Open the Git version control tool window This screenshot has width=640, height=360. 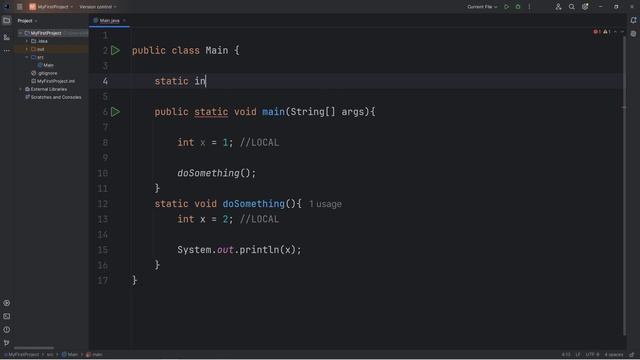7,343
